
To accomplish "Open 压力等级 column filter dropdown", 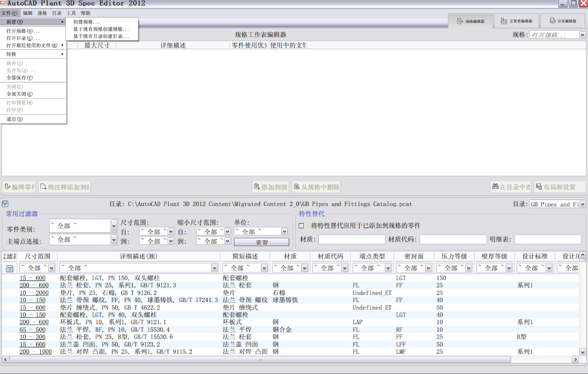I will click(468, 268).
